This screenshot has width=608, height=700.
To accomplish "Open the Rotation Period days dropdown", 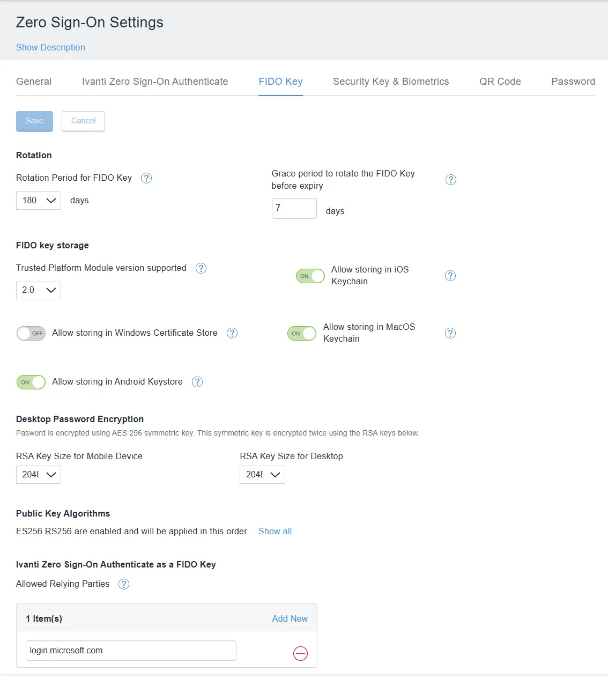I will coord(39,201).
